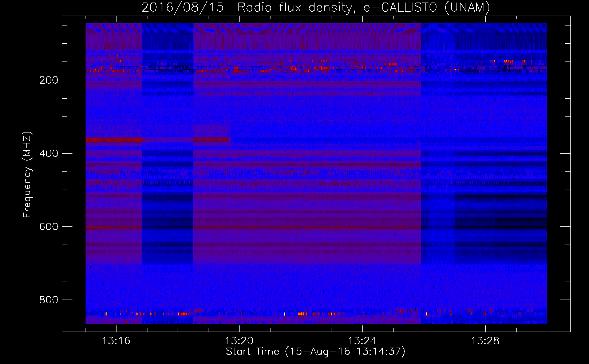Click the 600 frequency tick label
Viewport: 589px width, 364px height.
pos(49,226)
